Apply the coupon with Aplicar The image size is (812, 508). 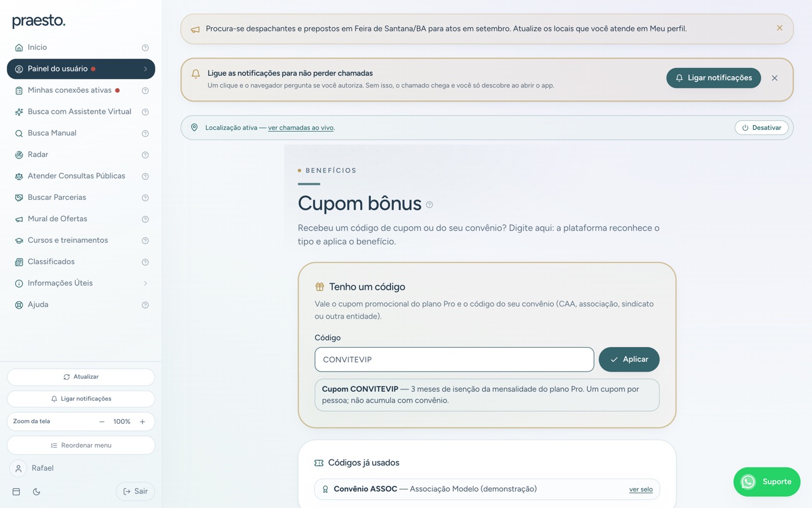pyautogui.click(x=629, y=359)
